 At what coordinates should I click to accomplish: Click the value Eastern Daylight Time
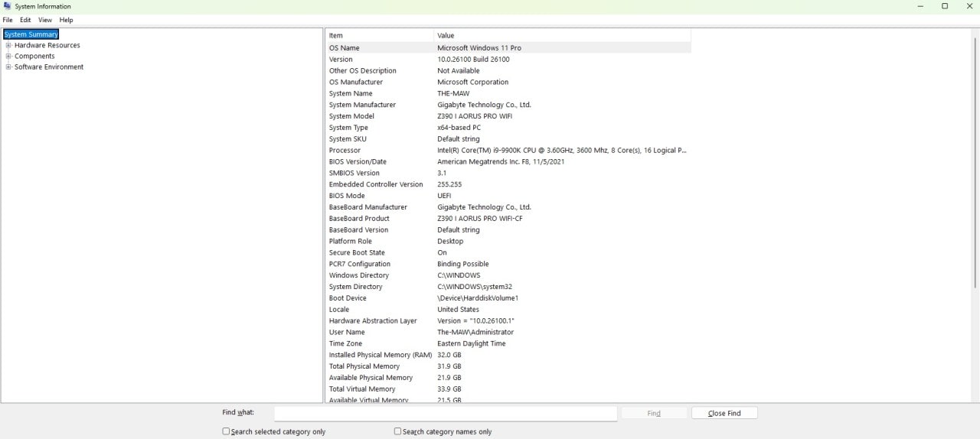472,343
